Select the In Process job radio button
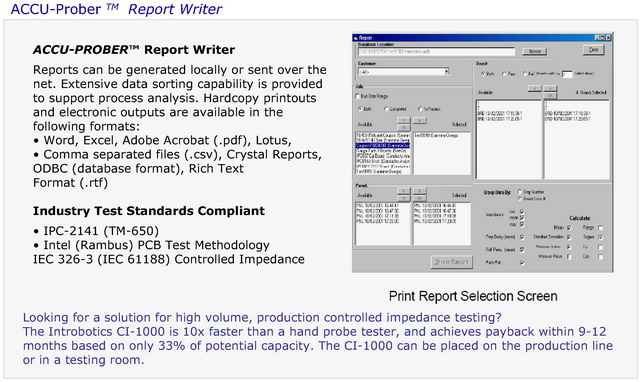 (420, 109)
